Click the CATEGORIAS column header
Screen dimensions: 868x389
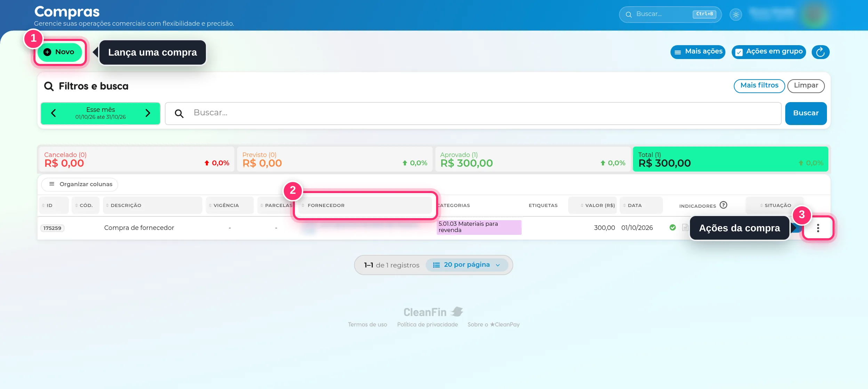coord(453,205)
